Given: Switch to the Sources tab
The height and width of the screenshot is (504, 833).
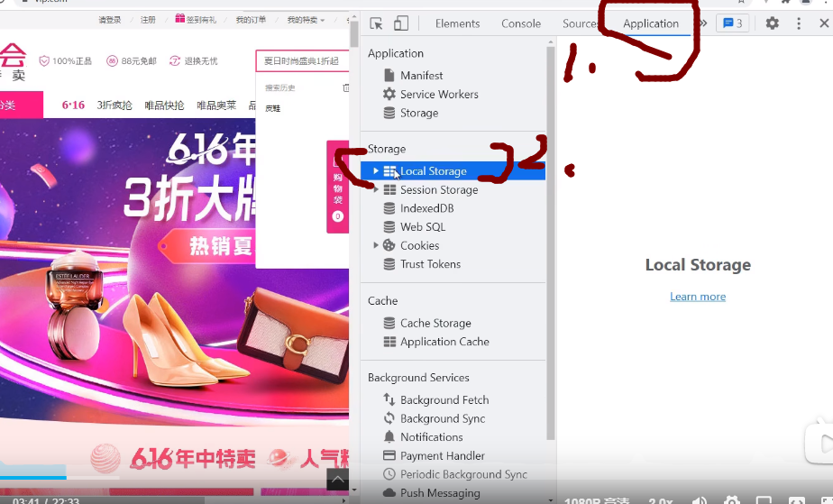Looking at the screenshot, I should 581,23.
